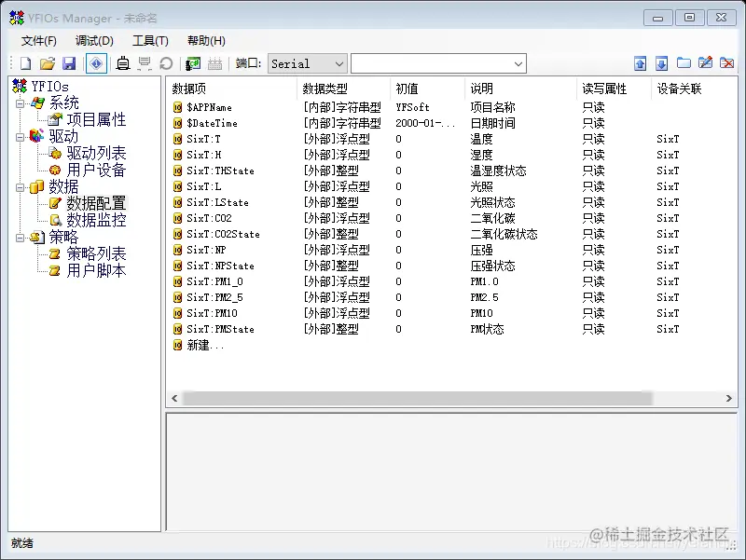Click horizontal scrollbar right arrow in list
Viewport: 746px width, 560px height.
(x=728, y=399)
